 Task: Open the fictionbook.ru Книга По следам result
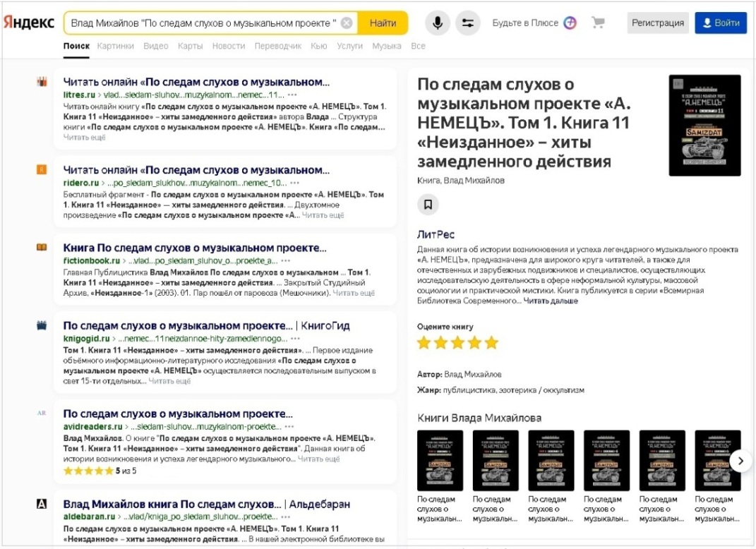(195, 248)
